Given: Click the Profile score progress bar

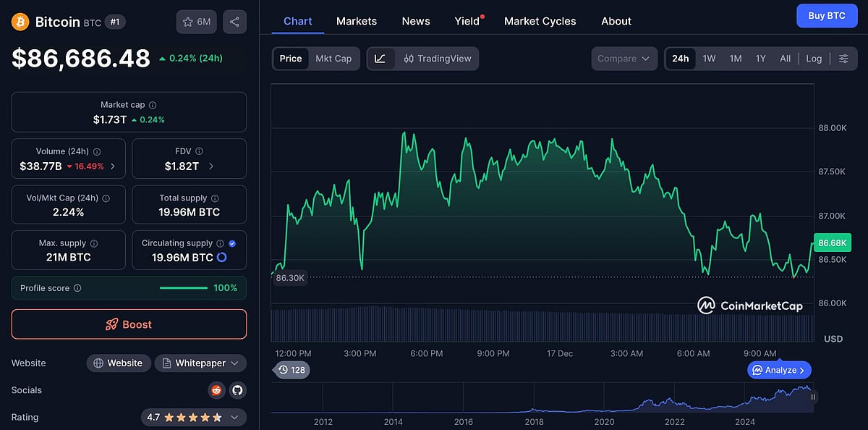Looking at the screenshot, I should click(x=183, y=287).
